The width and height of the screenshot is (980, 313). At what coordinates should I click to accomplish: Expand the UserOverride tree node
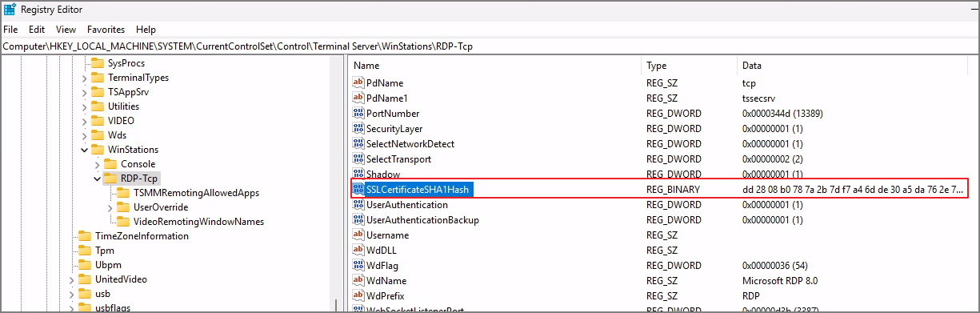click(110, 207)
